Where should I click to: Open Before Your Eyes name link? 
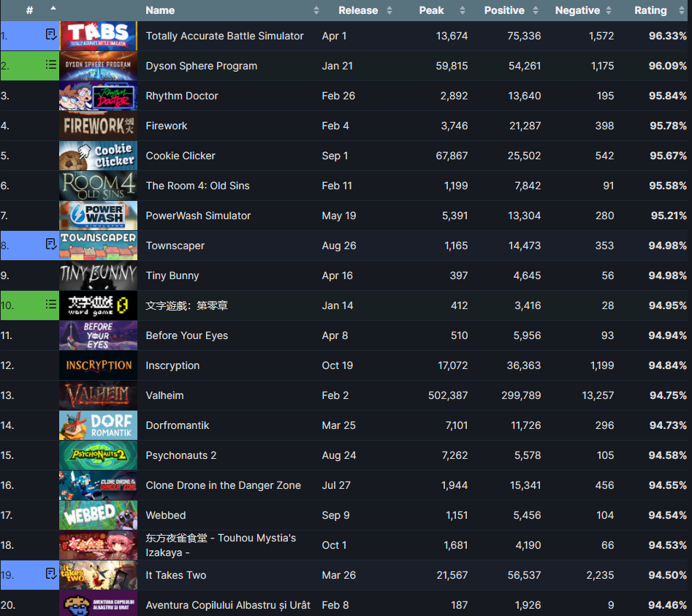coord(186,335)
